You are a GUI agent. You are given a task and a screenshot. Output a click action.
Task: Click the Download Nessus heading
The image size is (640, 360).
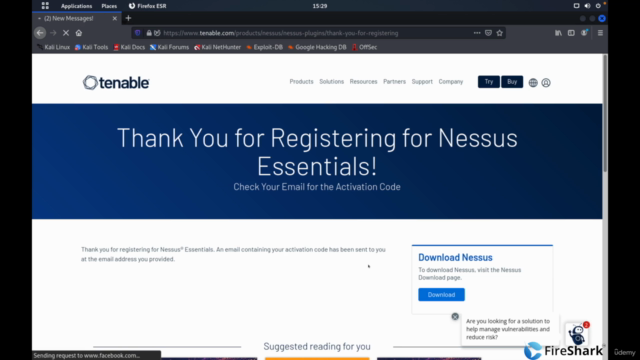point(455,258)
